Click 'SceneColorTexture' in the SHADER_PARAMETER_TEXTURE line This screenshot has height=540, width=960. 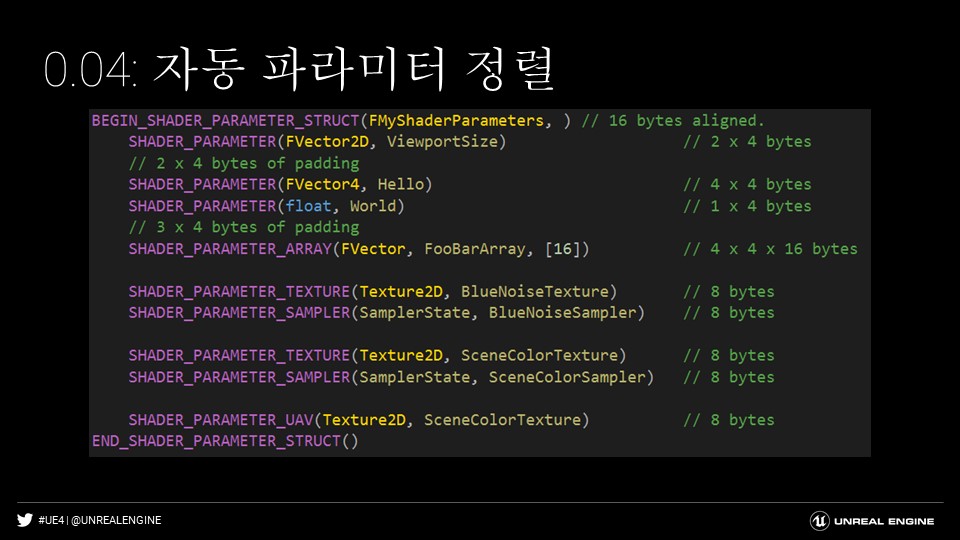point(539,356)
